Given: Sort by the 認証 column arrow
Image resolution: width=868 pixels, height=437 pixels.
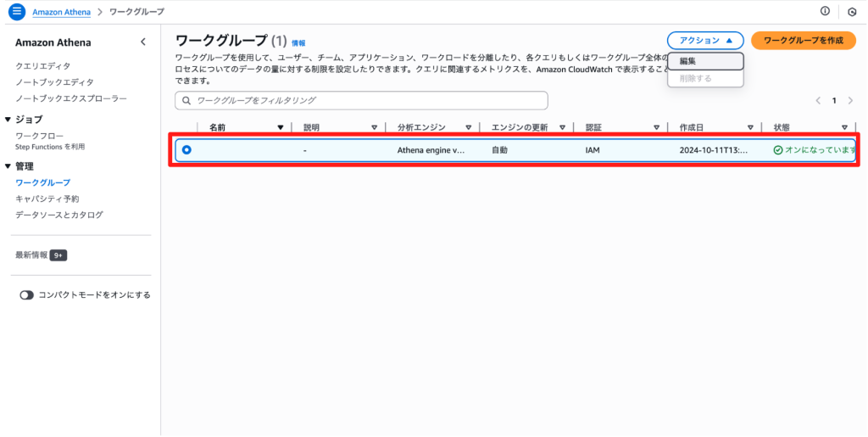Looking at the screenshot, I should (x=657, y=127).
